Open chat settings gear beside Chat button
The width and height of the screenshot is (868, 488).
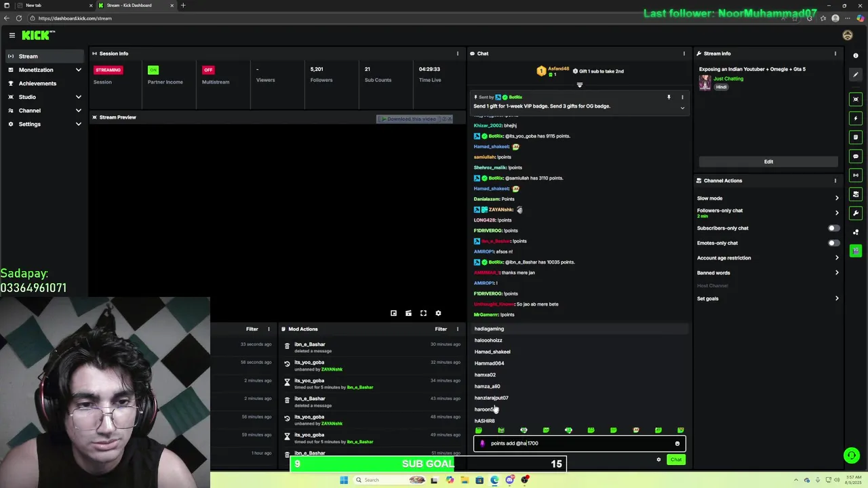point(658,460)
